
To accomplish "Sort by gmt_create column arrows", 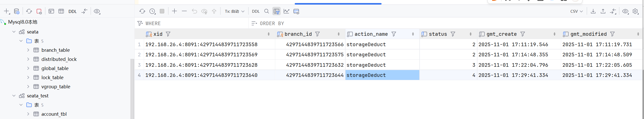I will (555, 34).
